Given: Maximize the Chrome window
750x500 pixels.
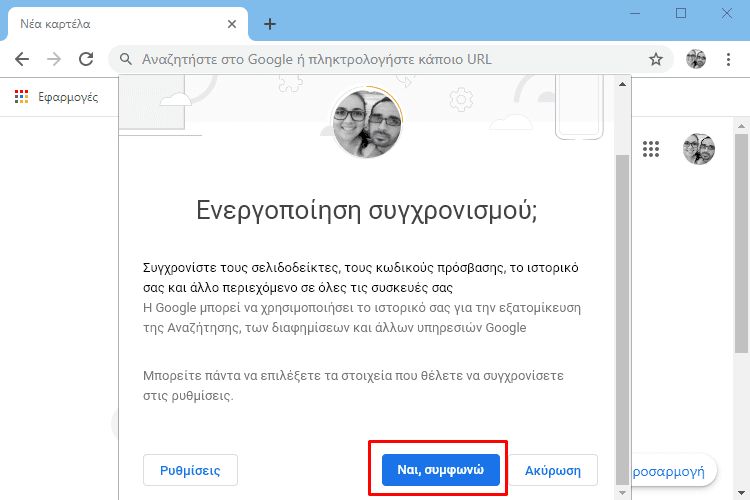Looking at the screenshot, I should 681,13.
